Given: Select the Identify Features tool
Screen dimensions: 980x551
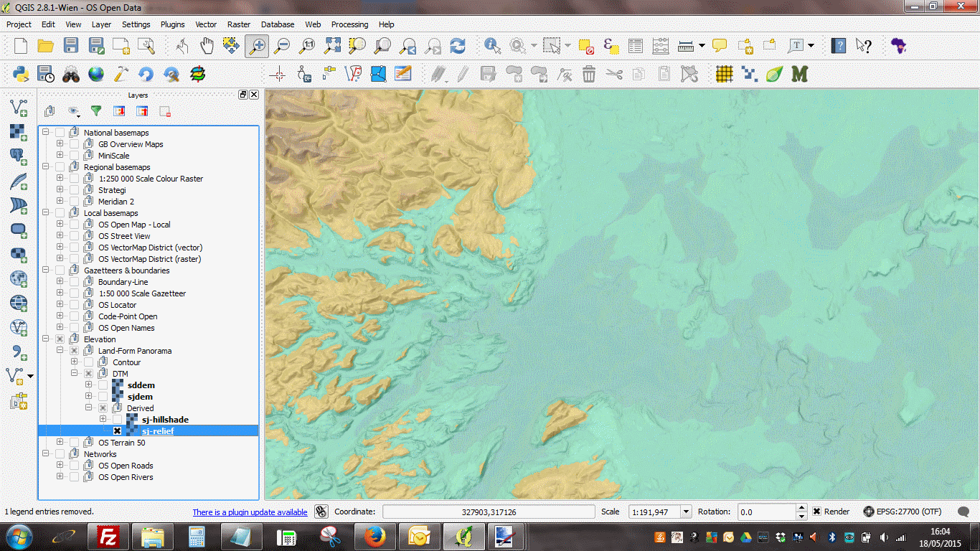Looking at the screenshot, I should pos(492,46).
